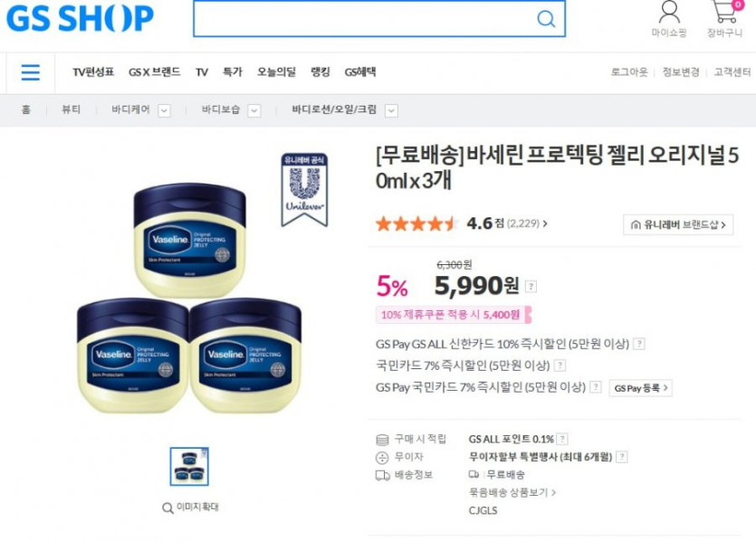Click help icon beside 무이자할부 특별행사
Image resolution: width=756 pixels, height=541 pixels.
(x=622, y=457)
